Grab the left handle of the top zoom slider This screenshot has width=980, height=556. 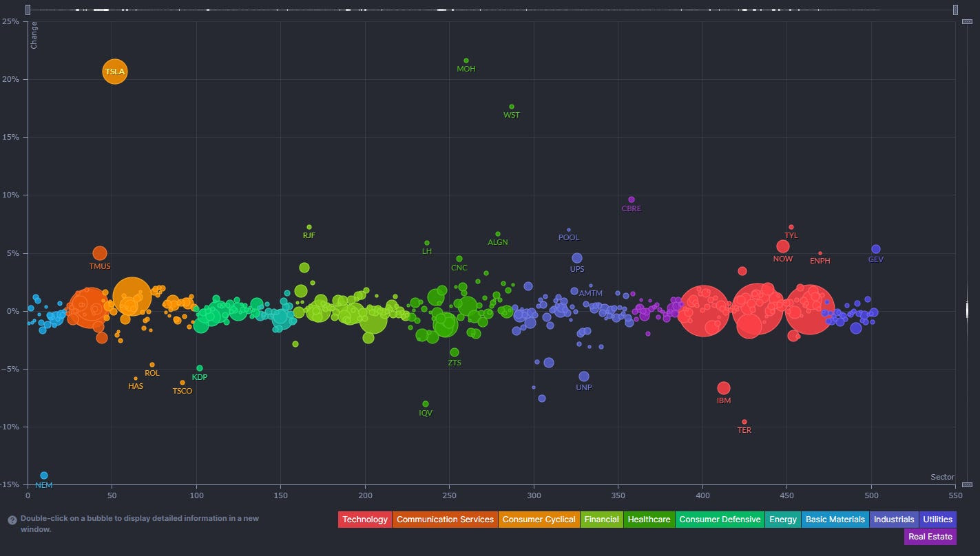click(27, 10)
